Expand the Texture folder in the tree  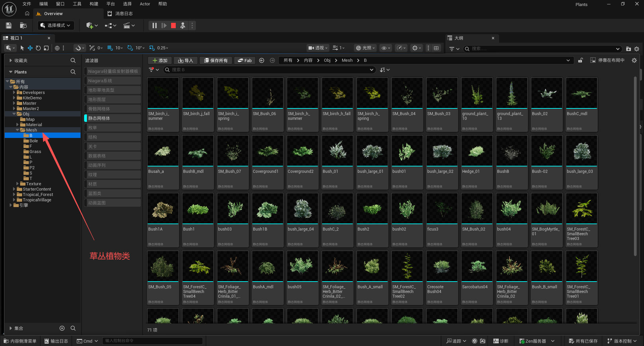pyautogui.click(x=17, y=184)
